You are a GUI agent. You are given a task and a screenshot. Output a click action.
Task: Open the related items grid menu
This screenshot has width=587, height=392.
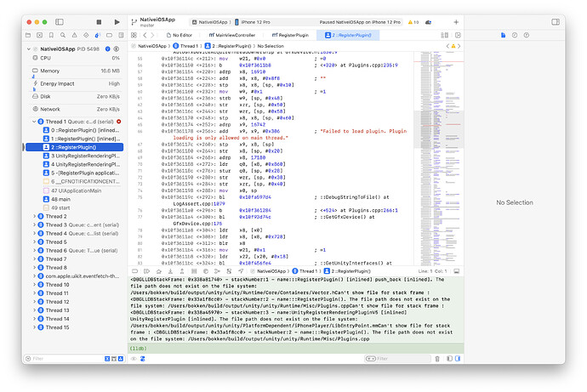[x=134, y=35]
